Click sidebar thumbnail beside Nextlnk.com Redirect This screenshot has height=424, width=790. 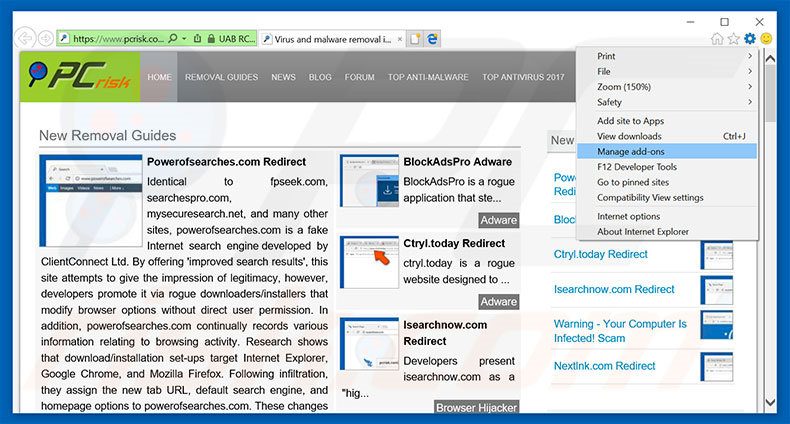click(x=717, y=367)
